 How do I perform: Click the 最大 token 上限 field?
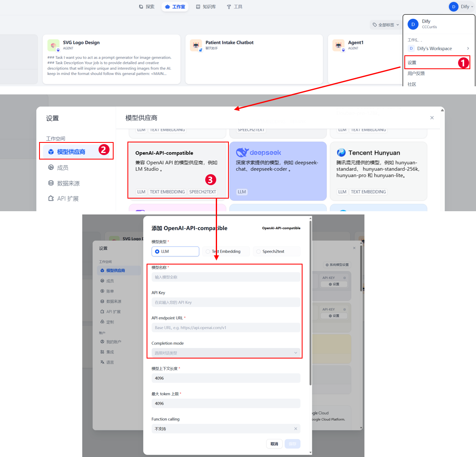pyautogui.click(x=226, y=403)
